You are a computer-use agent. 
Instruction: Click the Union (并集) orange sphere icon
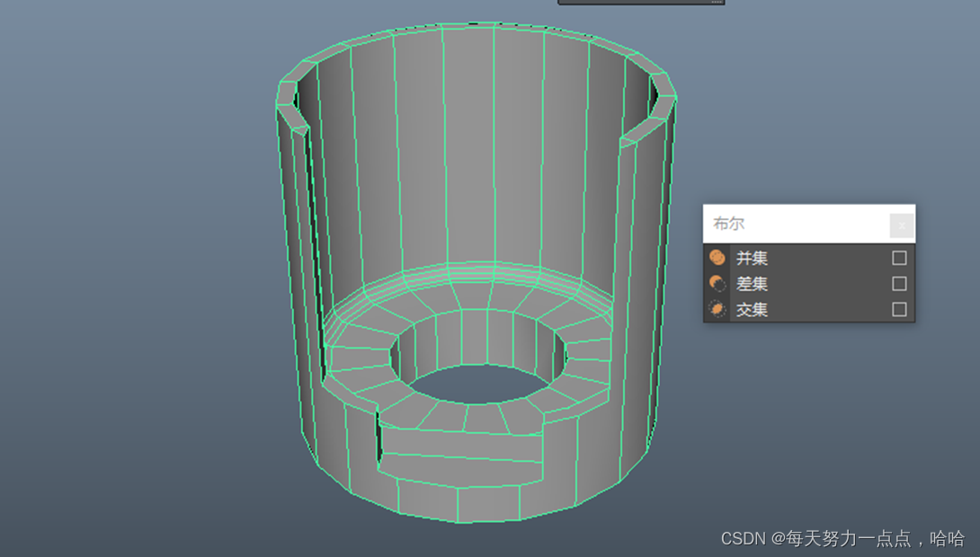[x=717, y=258]
